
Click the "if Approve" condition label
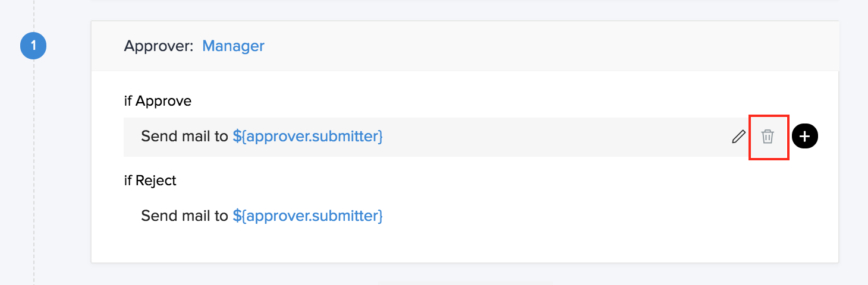158,101
